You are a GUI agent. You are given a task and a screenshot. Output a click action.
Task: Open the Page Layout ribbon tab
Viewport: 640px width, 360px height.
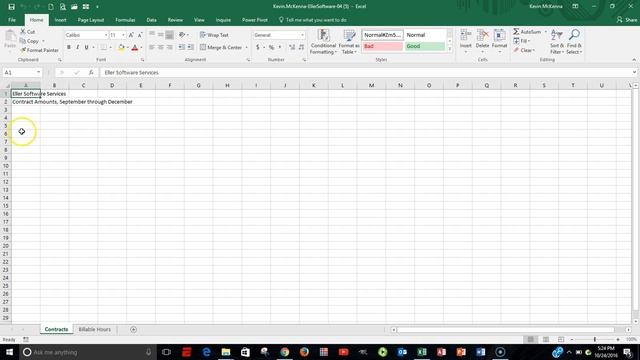point(91,20)
